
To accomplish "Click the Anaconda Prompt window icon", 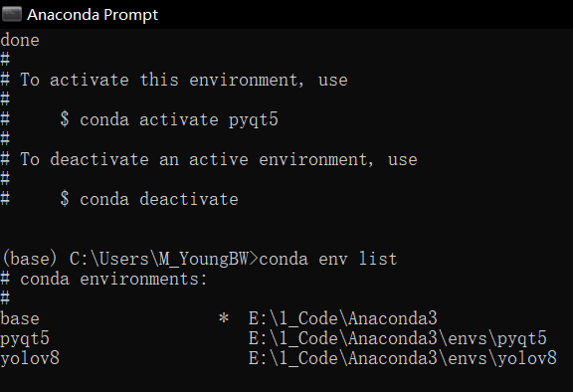I will (x=12, y=15).
